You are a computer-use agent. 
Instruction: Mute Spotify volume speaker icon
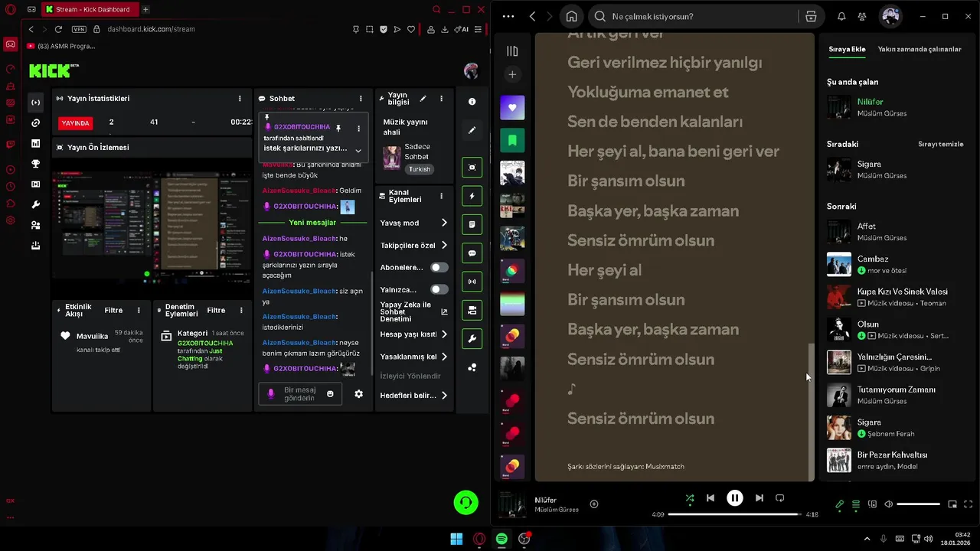pyautogui.click(x=888, y=504)
